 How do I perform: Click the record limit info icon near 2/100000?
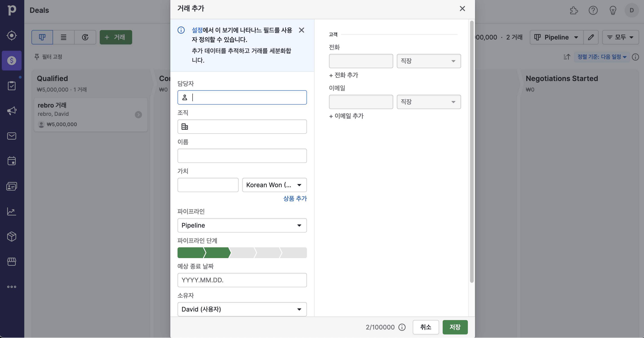(402, 327)
